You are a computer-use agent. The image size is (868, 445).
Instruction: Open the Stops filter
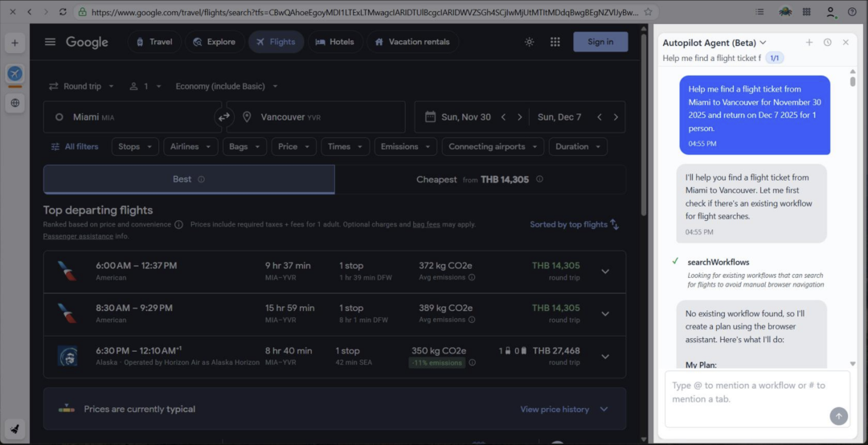(x=135, y=147)
